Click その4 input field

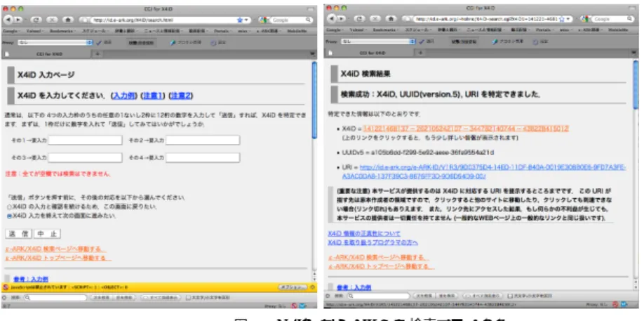203,158
